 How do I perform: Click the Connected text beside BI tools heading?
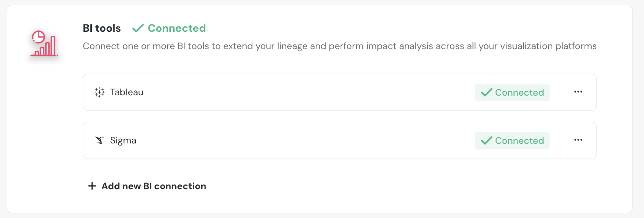coord(177,28)
